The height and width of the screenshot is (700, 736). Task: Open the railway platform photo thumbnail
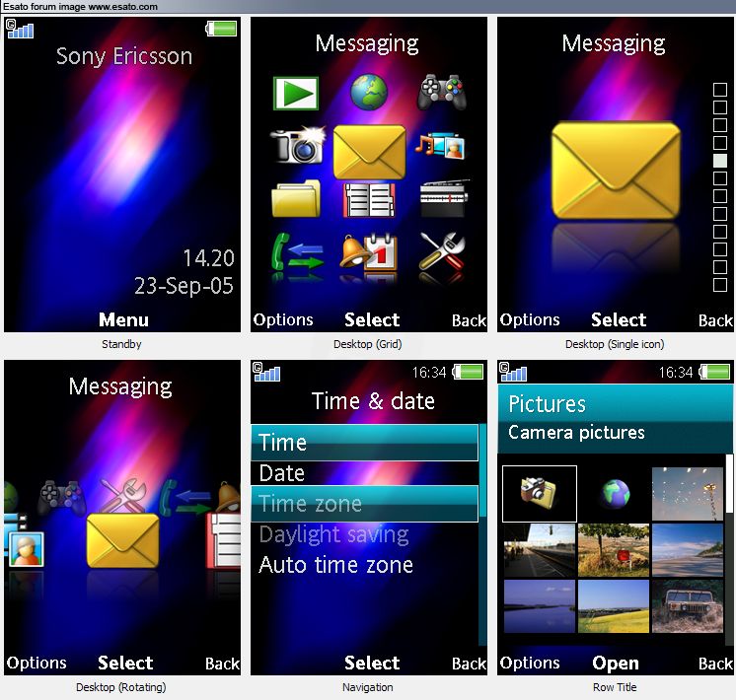coord(540,550)
